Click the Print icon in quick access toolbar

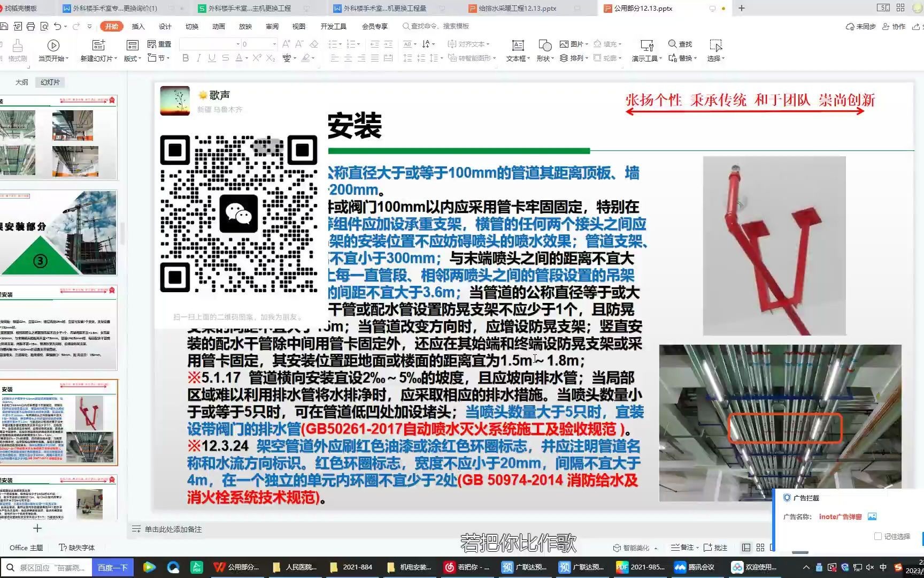[x=30, y=26]
